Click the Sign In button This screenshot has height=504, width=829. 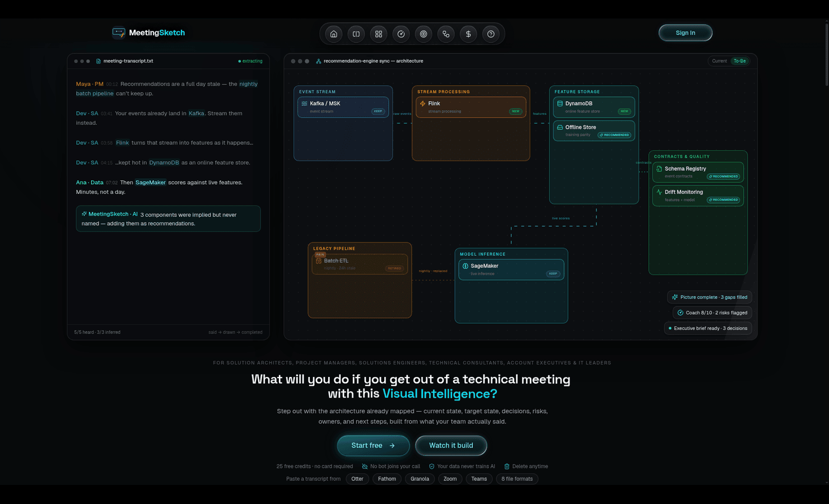coord(686,33)
